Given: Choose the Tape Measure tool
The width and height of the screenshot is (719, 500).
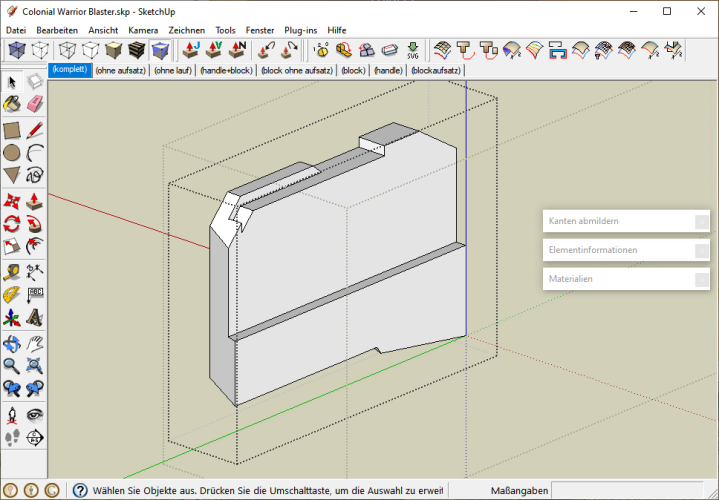Looking at the screenshot, I should click(12, 271).
